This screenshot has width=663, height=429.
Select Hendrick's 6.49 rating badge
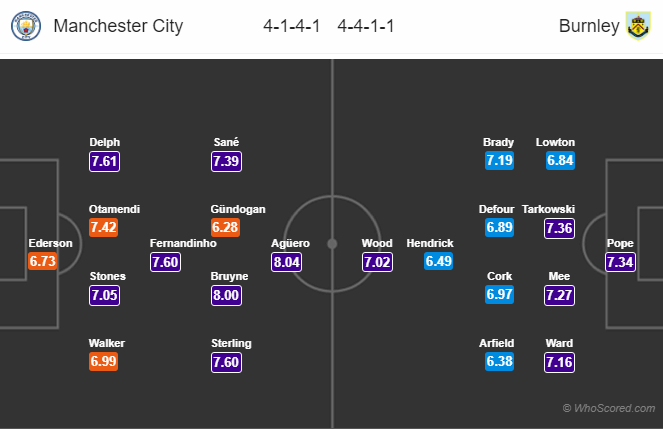coord(440,262)
